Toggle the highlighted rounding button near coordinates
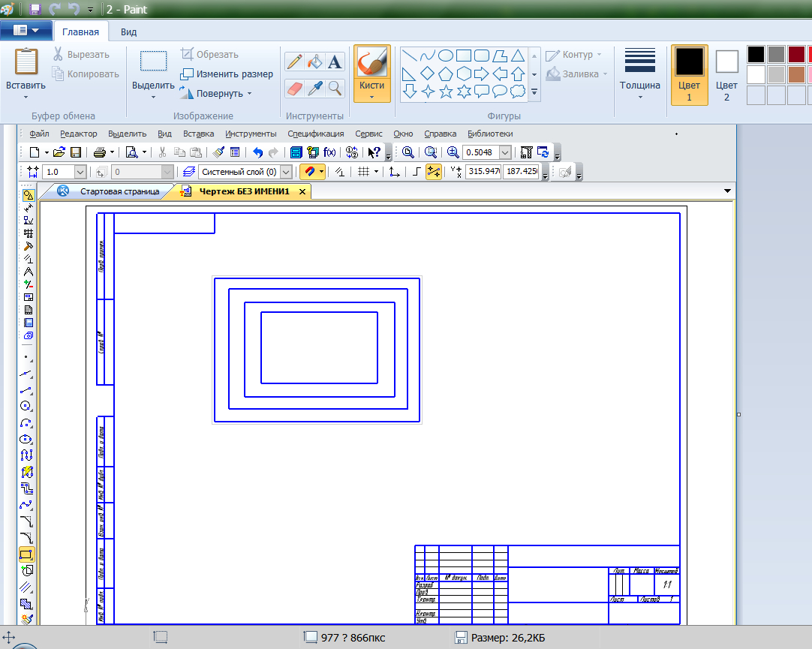The image size is (812, 649). [x=434, y=171]
